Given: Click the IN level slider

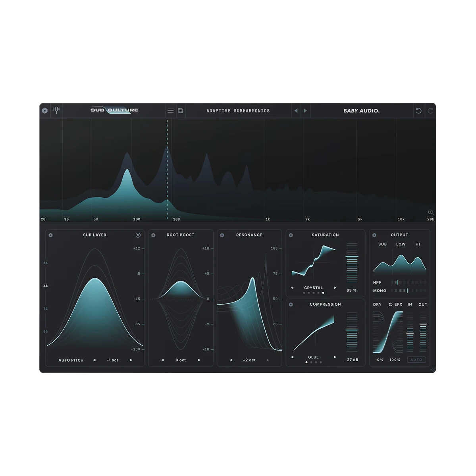Looking at the screenshot, I should tap(410, 332).
